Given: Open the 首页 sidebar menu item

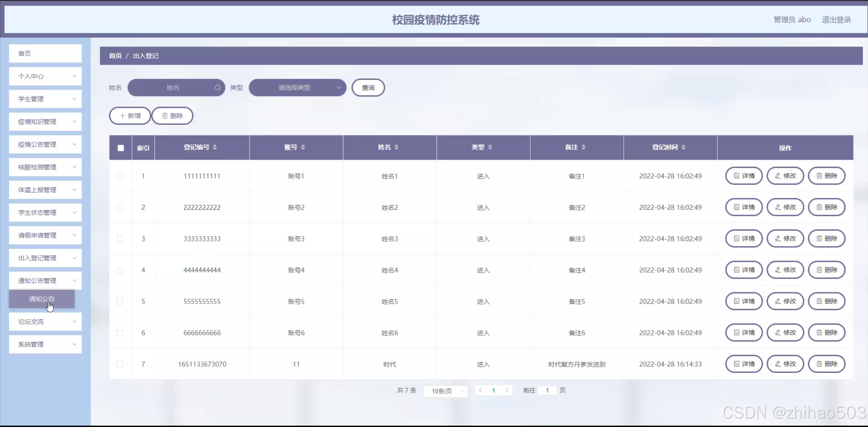Looking at the screenshot, I should pyautogui.click(x=45, y=54).
